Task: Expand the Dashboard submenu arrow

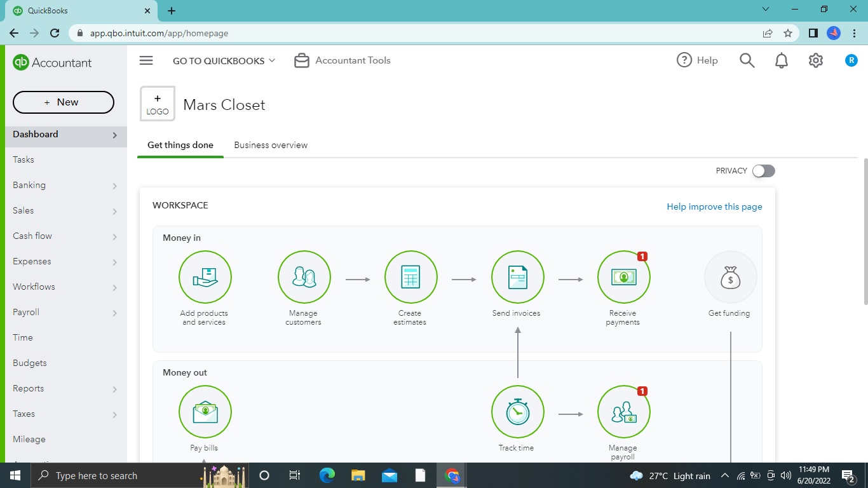Action: [x=115, y=135]
